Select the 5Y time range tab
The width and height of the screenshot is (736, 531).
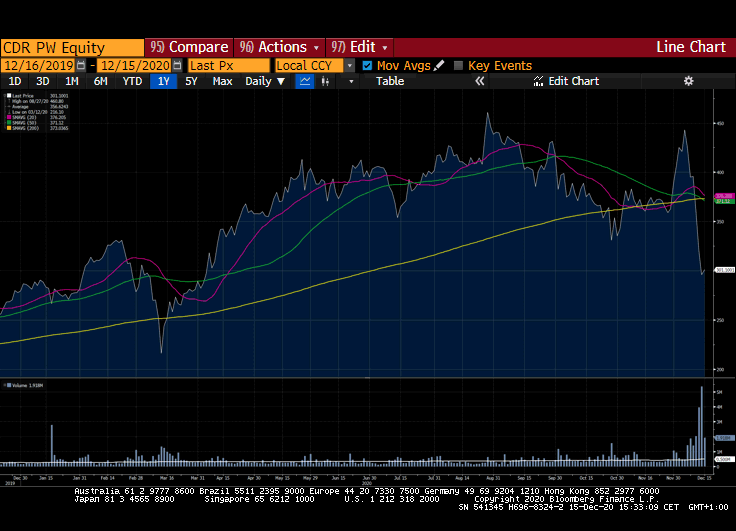(191, 81)
